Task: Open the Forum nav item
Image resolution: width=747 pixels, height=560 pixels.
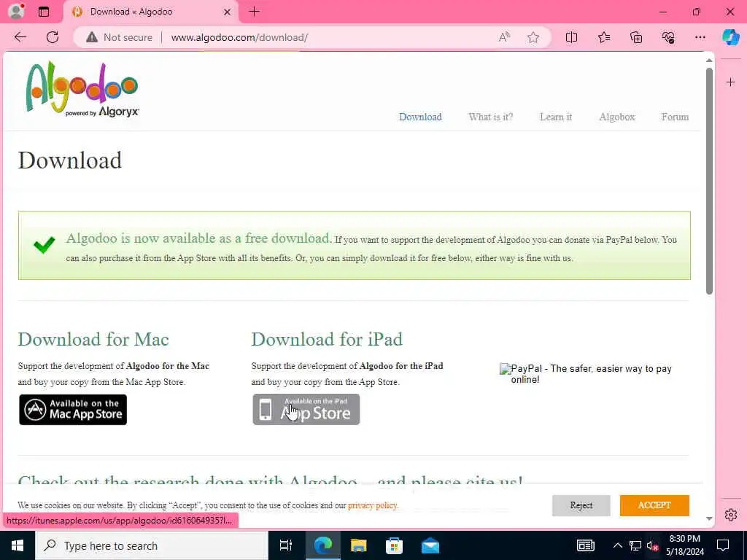Action: point(675,117)
